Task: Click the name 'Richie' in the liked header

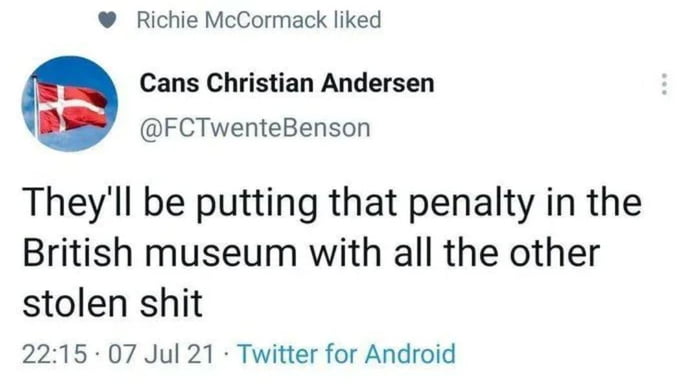Action: coord(167,21)
